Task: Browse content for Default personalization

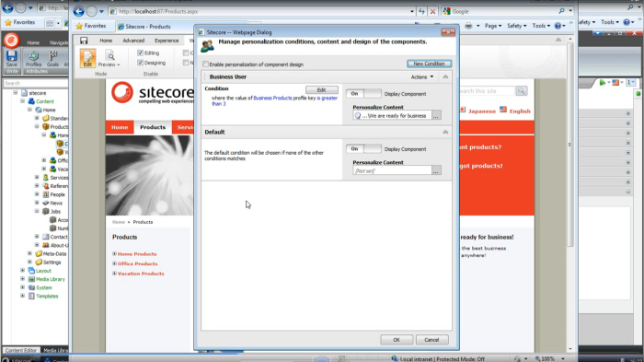Action: pyautogui.click(x=436, y=170)
